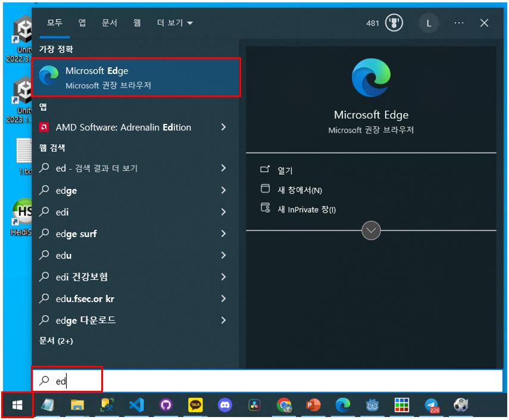Open Telegram with 229 badge
509x420 pixels.
pos(432,405)
